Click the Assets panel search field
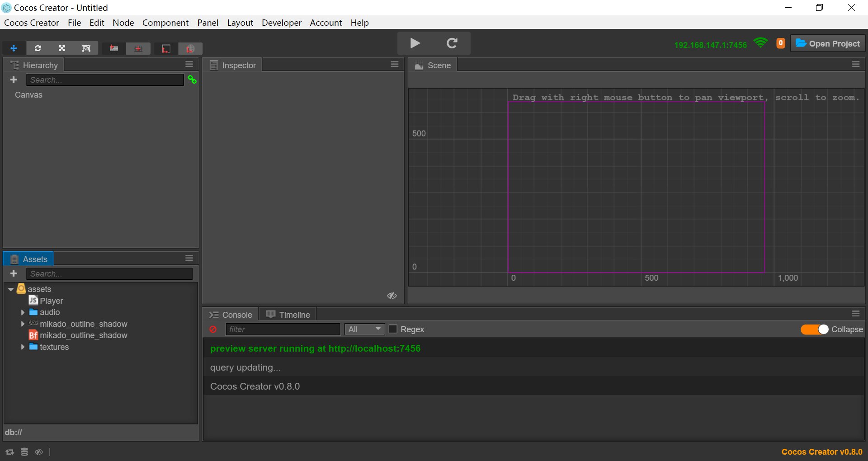The width and height of the screenshot is (868, 461). 109,273
